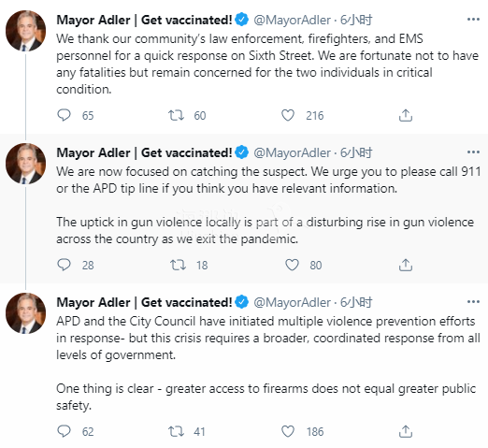This screenshot has width=488, height=448.
Task: Like the tweet with 186 likes
Action: [x=288, y=431]
